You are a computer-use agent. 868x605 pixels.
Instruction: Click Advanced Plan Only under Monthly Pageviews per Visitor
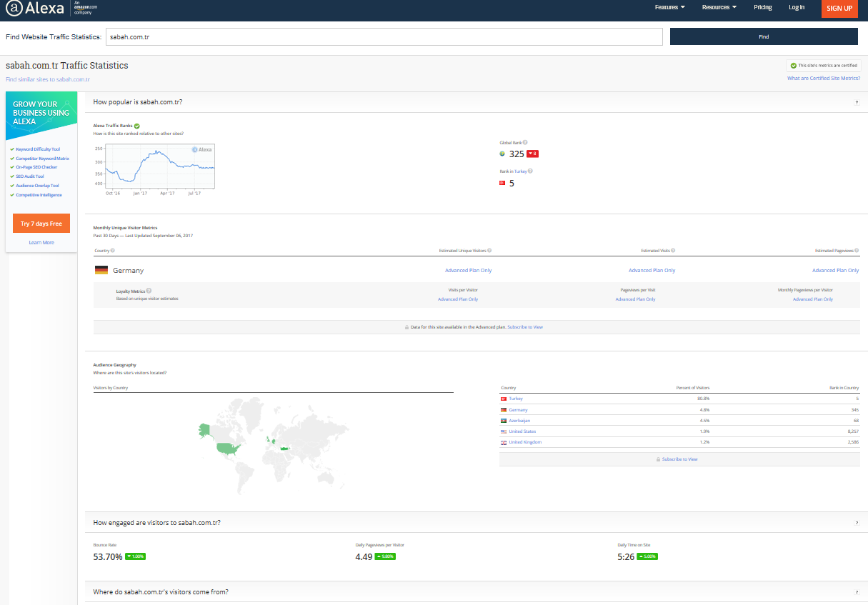coord(813,299)
